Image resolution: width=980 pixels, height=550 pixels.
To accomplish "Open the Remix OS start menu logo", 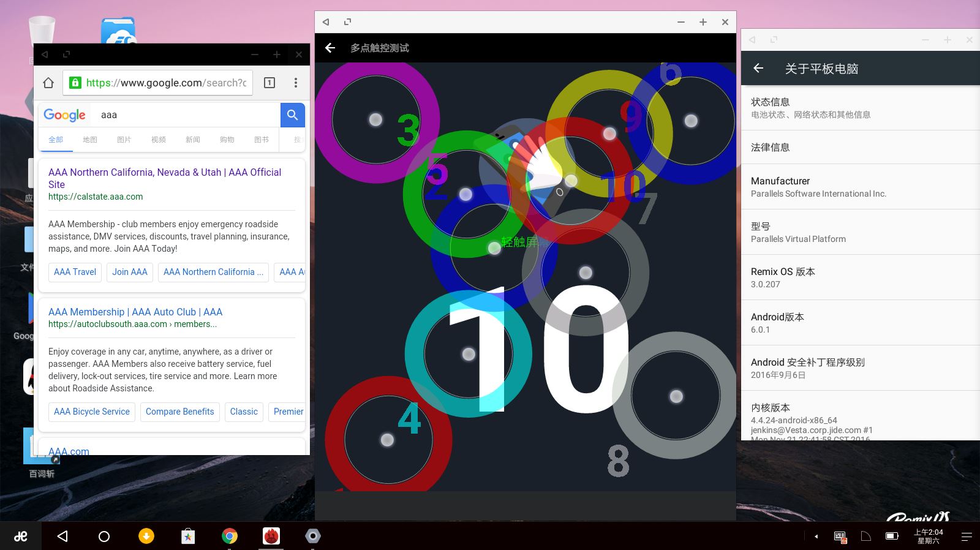I will pos(21,537).
